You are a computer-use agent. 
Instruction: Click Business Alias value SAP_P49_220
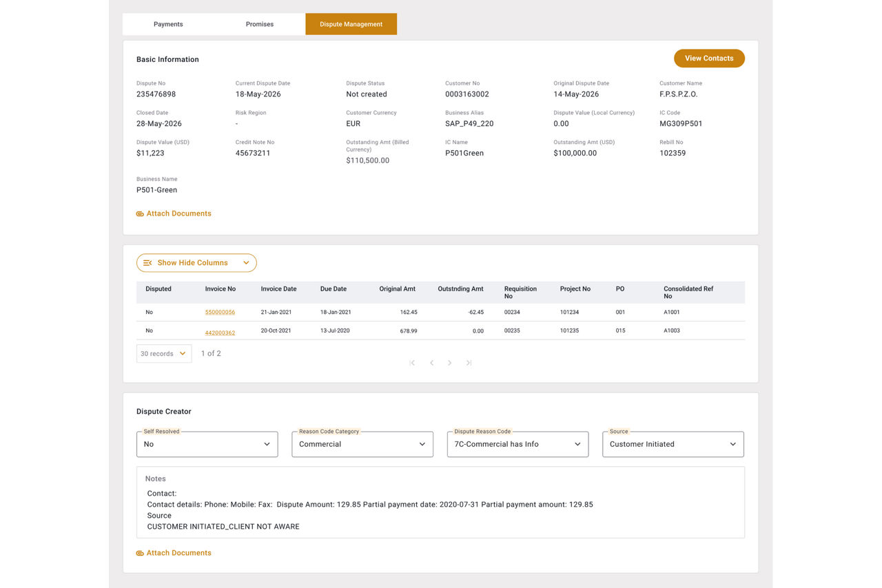tap(469, 124)
